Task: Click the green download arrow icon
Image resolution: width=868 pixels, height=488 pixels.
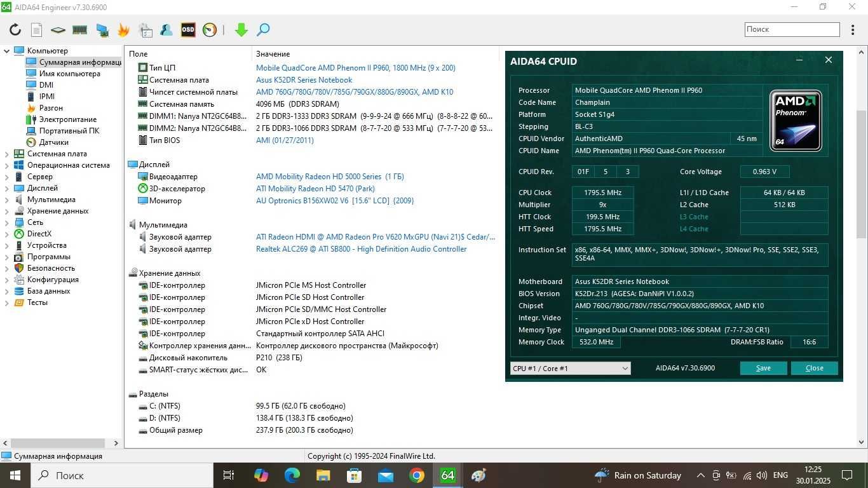Action: tap(241, 29)
